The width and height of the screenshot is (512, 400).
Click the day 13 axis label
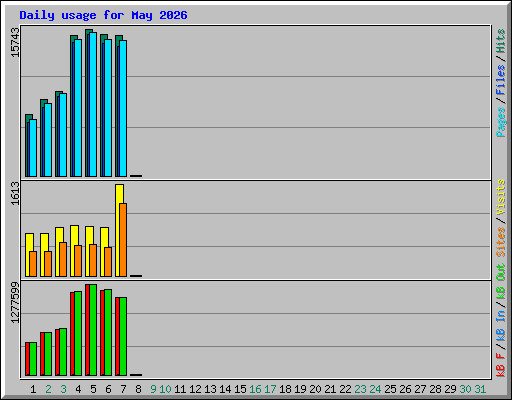pos(210,389)
